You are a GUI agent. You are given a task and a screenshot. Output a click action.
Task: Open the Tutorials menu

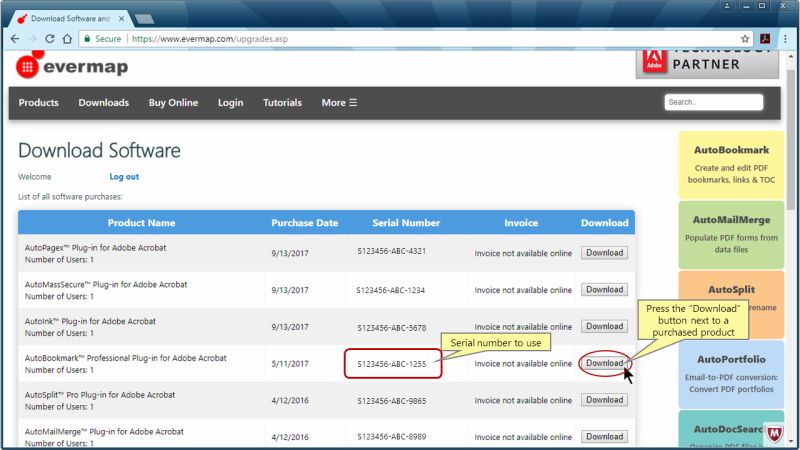pyautogui.click(x=283, y=103)
